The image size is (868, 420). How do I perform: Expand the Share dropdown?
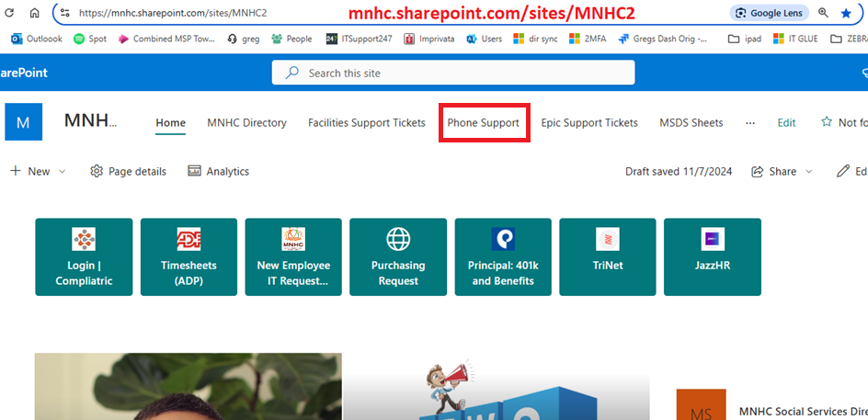[x=782, y=171]
